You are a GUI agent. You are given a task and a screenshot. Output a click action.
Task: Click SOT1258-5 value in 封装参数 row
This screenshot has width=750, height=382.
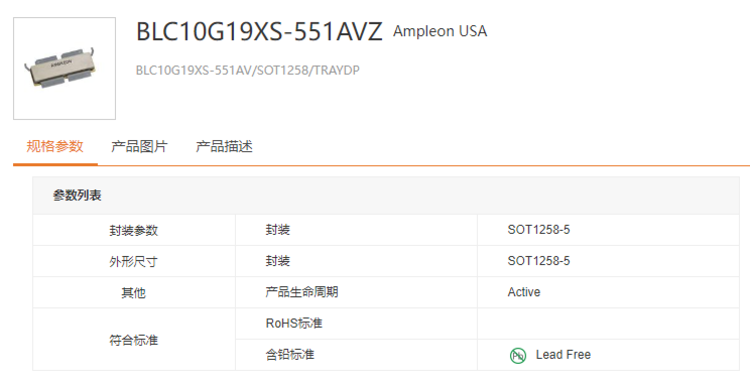pos(539,229)
